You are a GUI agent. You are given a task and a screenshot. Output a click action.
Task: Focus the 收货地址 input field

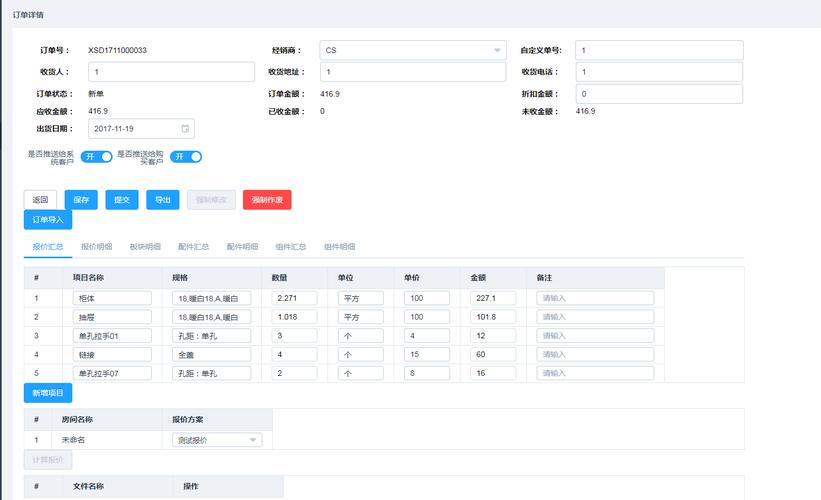point(413,72)
